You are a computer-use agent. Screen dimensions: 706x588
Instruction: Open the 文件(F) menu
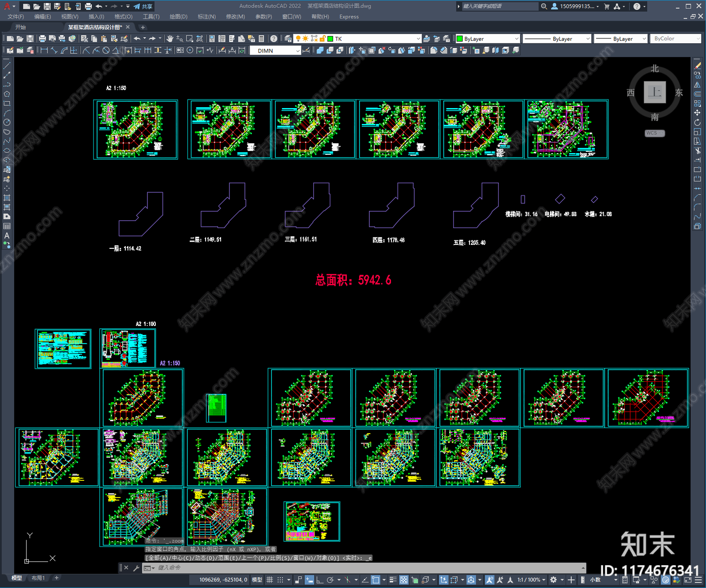tap(16, 17)
